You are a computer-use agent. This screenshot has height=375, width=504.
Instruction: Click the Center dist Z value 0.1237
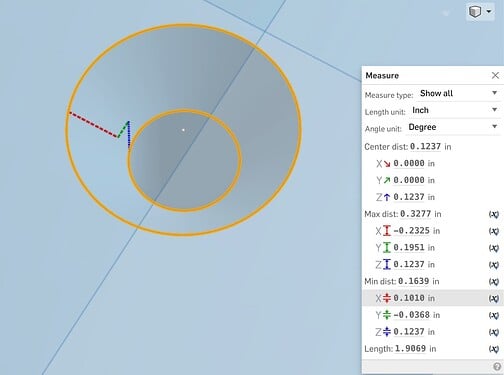click(409, 197)
